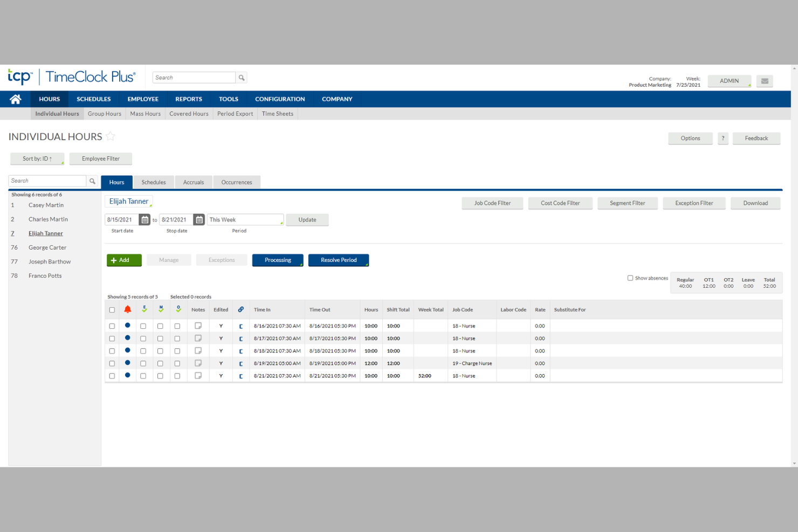798x532 pixels.
Task: Open the This Week period dropdown
Action: click(x=245, y=219)
